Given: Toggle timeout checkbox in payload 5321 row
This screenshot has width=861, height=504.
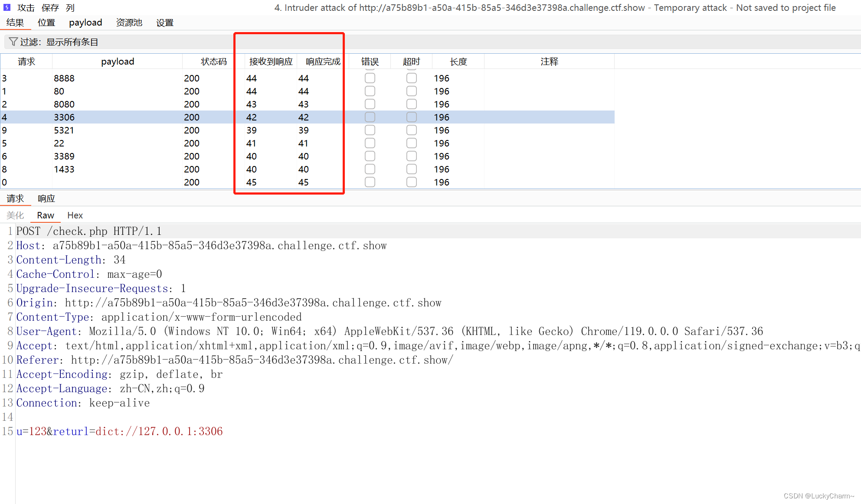Looking at the screenshot, I should 412,130.
